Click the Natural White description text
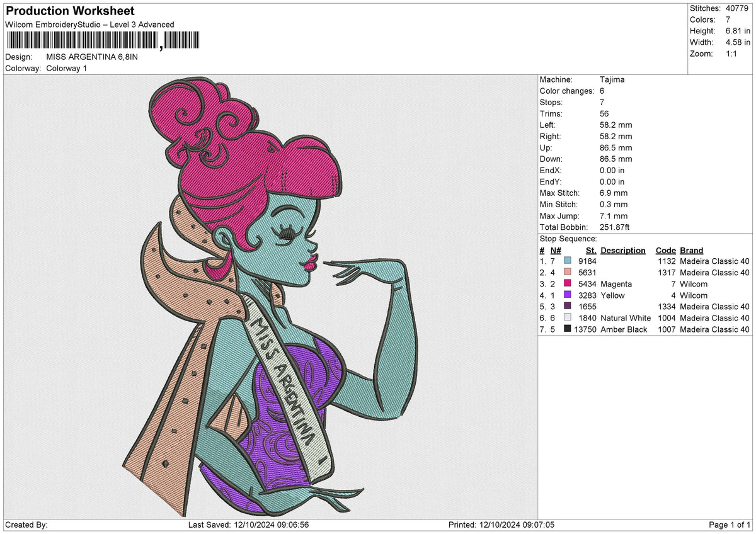The height and width of the screenshot is (534, 756). point(626,318)
